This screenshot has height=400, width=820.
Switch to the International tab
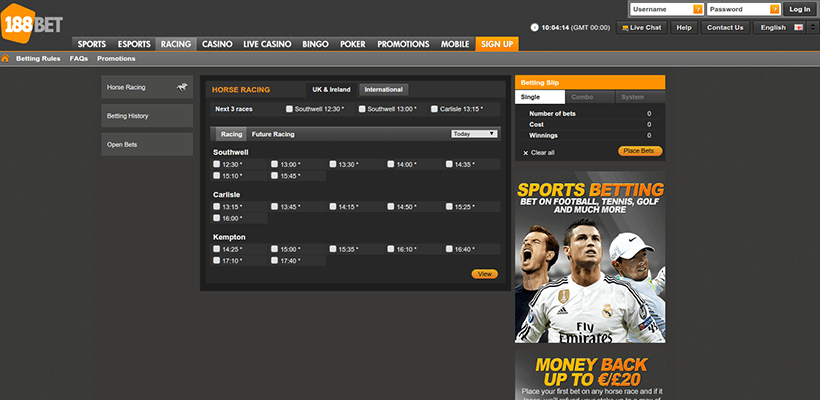[x=383, y=89]
